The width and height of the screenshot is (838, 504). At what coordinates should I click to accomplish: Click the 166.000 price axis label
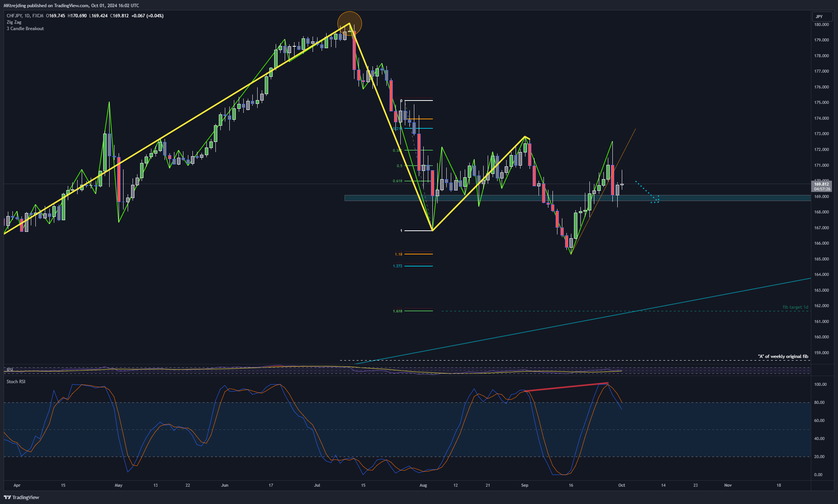(821, 243)
